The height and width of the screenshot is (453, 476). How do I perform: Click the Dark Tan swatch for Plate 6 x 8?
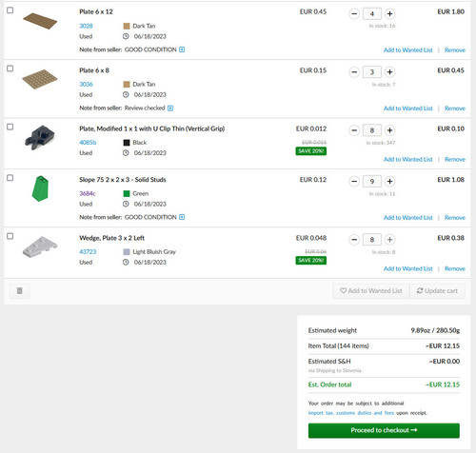click(127, 84)
